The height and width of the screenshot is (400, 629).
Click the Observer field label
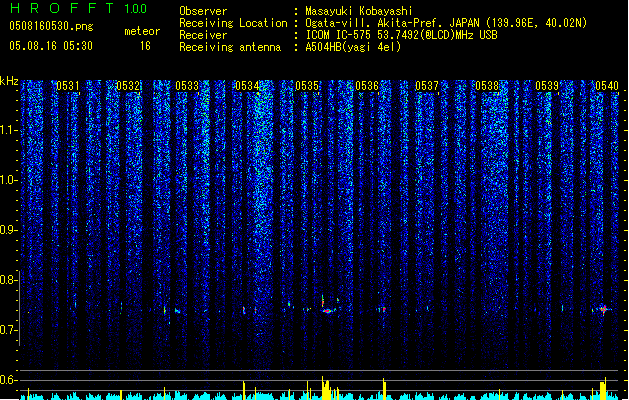tap(203, 11)
